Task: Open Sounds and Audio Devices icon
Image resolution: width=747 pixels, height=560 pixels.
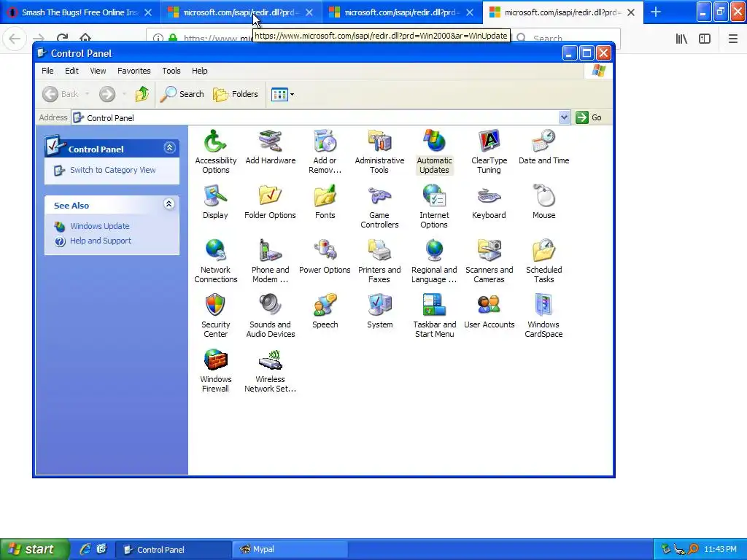Action: [270, 316]
